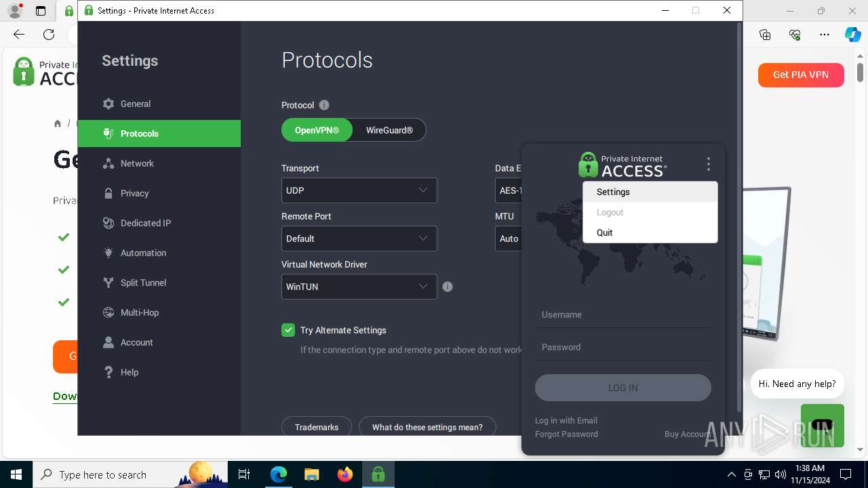Click the Edge profile avatar icon
Screen dimensions: 868x488
(14, 11)
